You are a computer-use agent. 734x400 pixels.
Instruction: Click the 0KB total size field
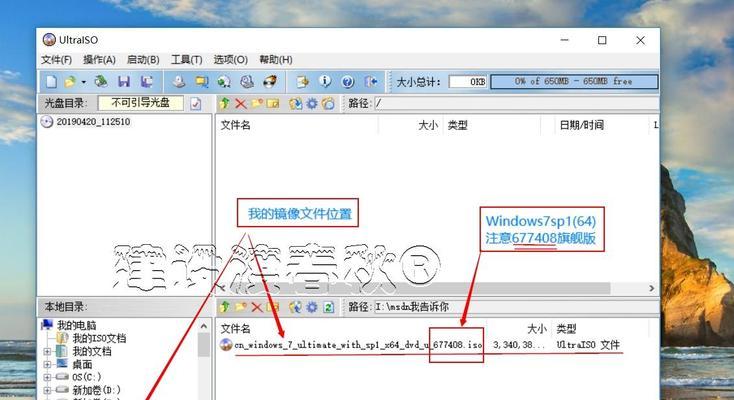(x=468, y=82)
